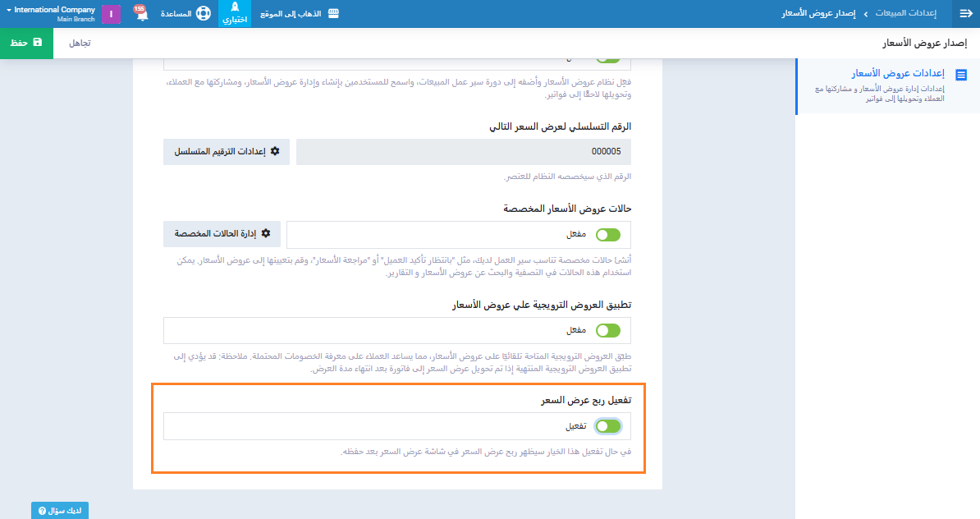Open manage custom statuses button
The width and height of the screenshot is (980, 519).
pyautogui.click(x=222, y=234)
